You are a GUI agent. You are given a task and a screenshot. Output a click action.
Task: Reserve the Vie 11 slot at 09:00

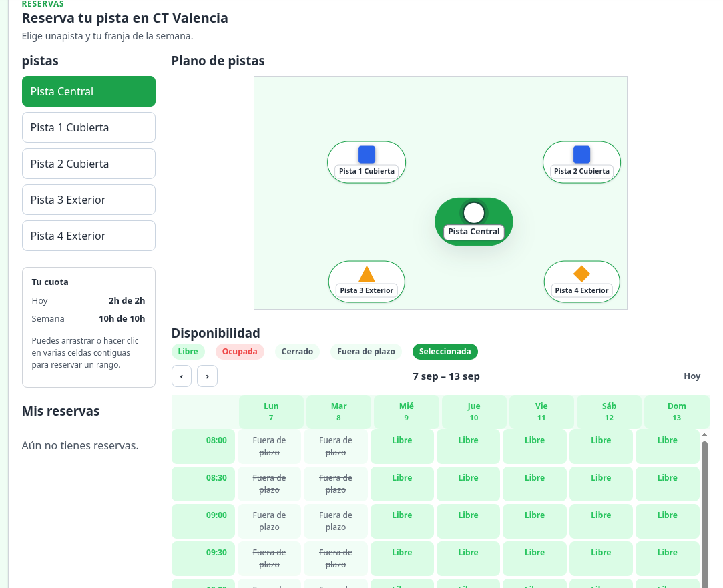tap(535, 521)
